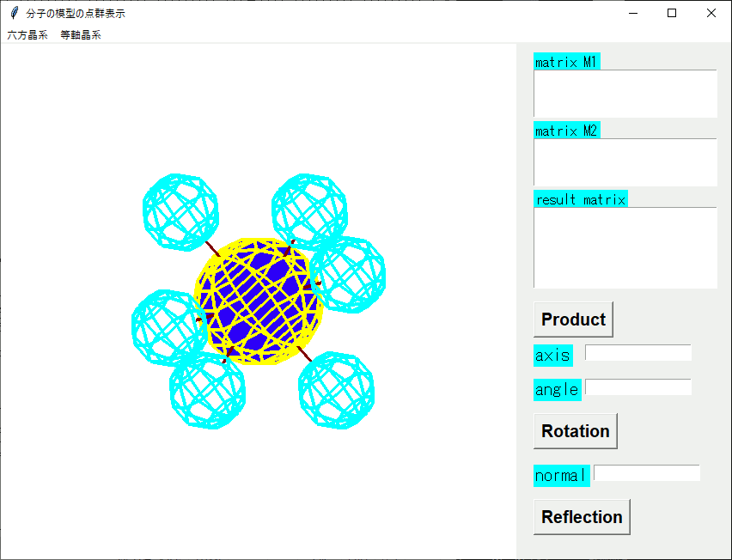Screen dimensions: 732x560
Task: Open the 六方晶系 menu
Action: (x=27, y=35)
